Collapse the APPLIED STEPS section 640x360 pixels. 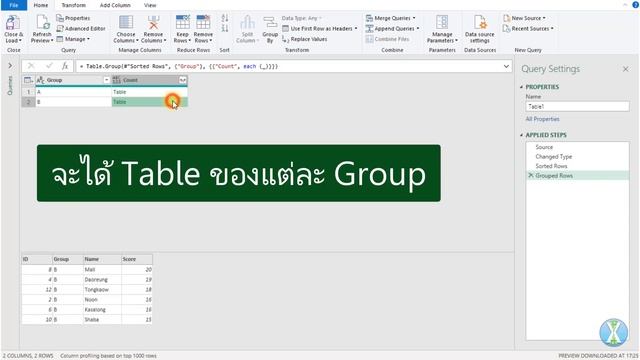pyautogui.click(x=521, y=135)
